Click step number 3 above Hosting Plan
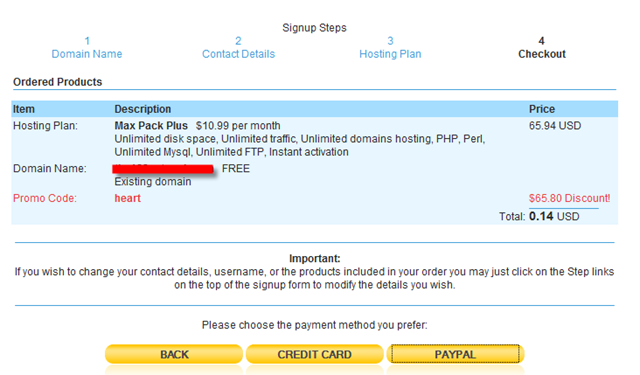This screenshot has width=640, height=375. click(390, 41)
